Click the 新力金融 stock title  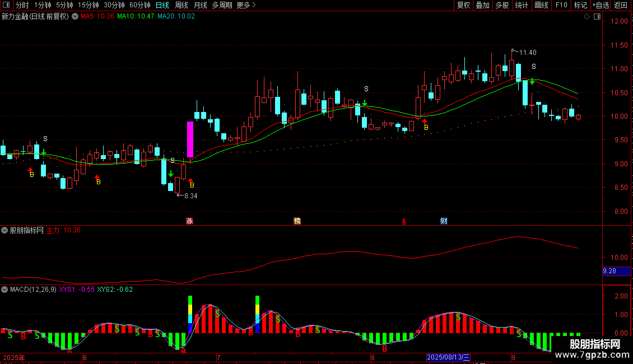coord(35,17)
